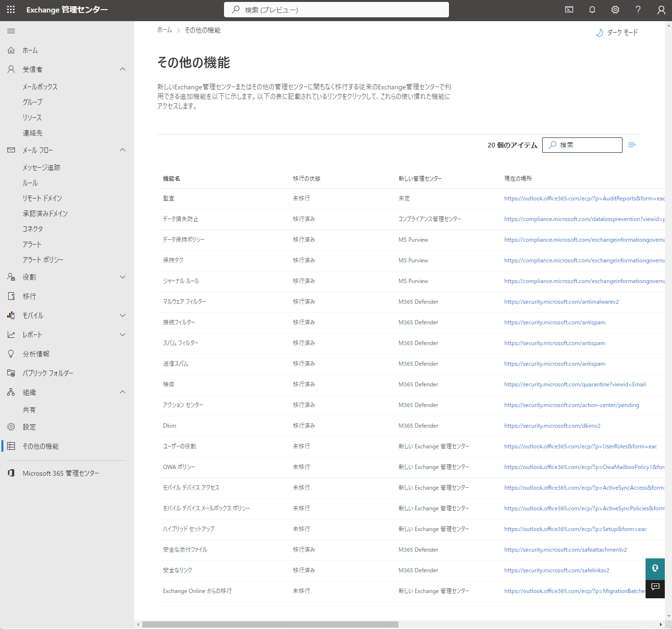
Task: Open the feedback chat button
Action: pyautogui.click(x=655, y=587)
